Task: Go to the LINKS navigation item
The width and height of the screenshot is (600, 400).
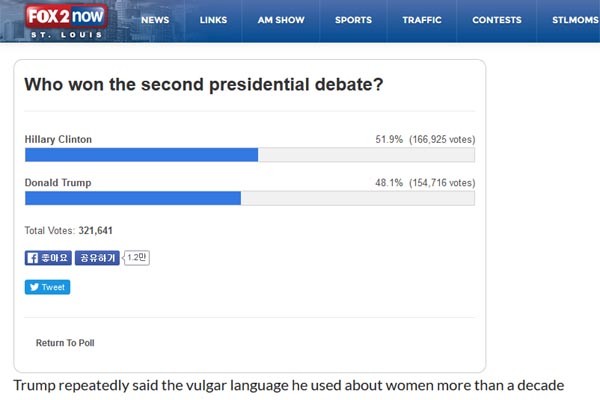Action: tap(213, 20)
